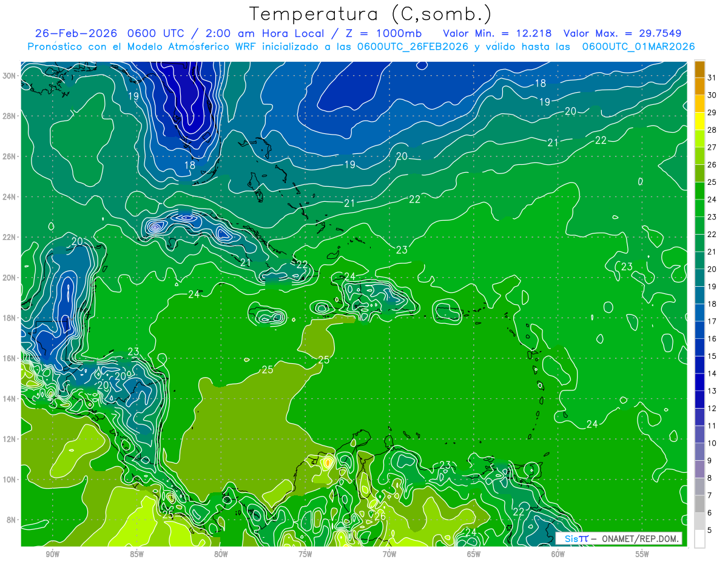
Task: Click the "85W" longitude axis label
Action: (136, 554)
